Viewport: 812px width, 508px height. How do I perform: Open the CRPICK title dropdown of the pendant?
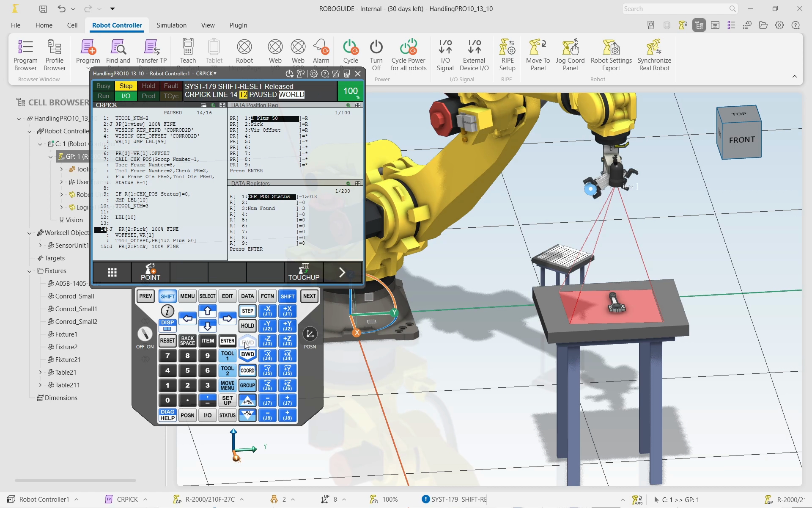pyautogui.click(x=207, y=74)
